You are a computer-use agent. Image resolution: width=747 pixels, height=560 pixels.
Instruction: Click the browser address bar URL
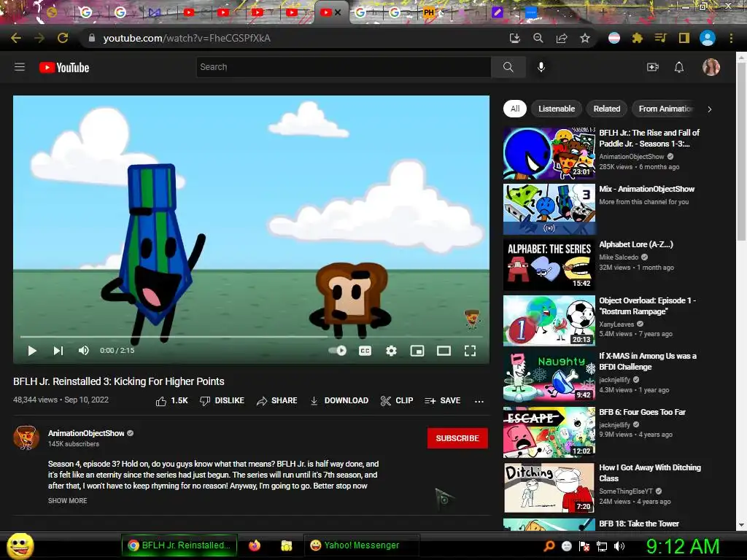coord(187,38)
